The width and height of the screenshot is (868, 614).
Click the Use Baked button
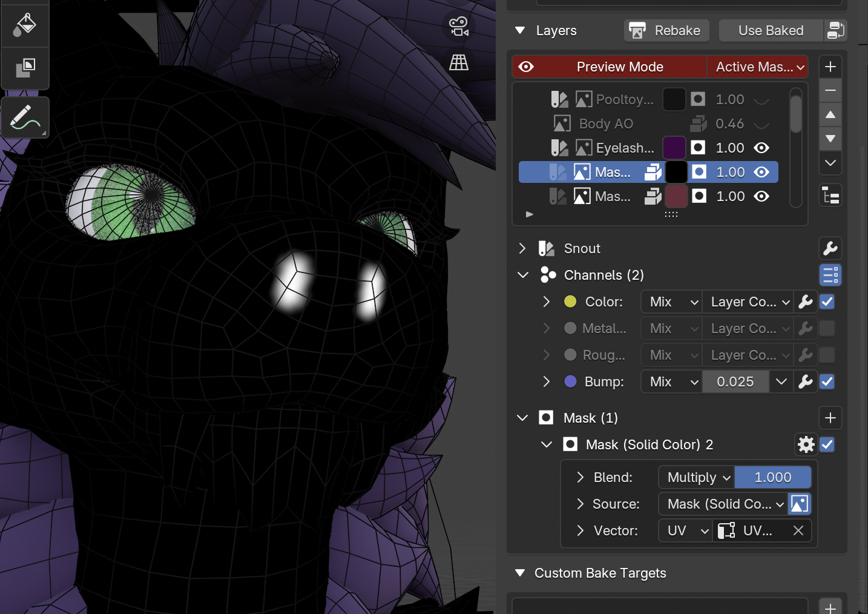point(771,30)
